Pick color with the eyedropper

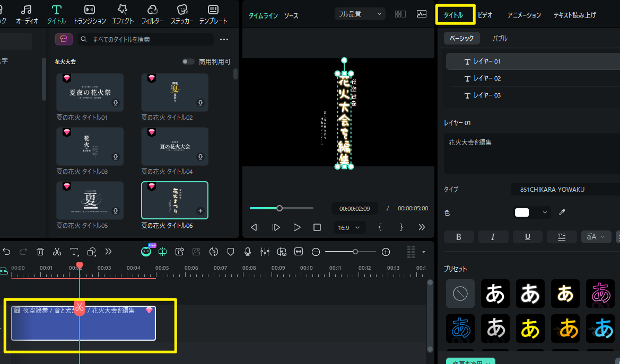pyautogui.click(x=562, y=212)
